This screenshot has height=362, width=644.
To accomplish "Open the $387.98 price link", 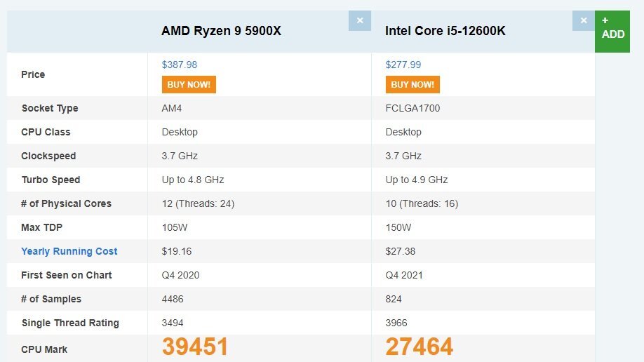I will click(180, 65).
